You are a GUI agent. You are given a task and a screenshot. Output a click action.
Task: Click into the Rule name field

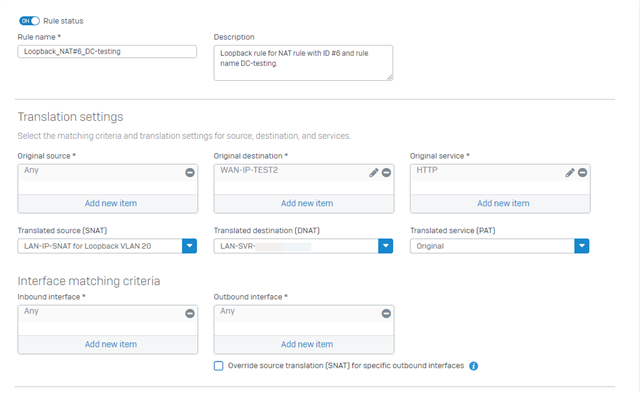coord(107,51)
